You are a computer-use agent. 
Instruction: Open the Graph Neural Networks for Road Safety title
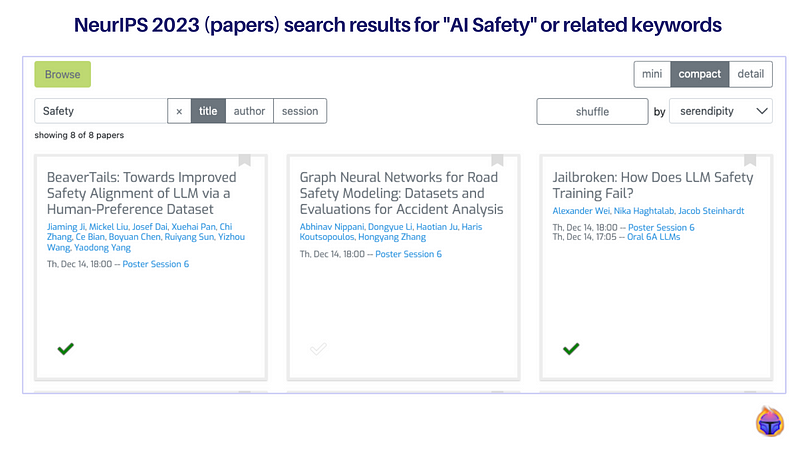pyautogui.click(x=402, y=193)
